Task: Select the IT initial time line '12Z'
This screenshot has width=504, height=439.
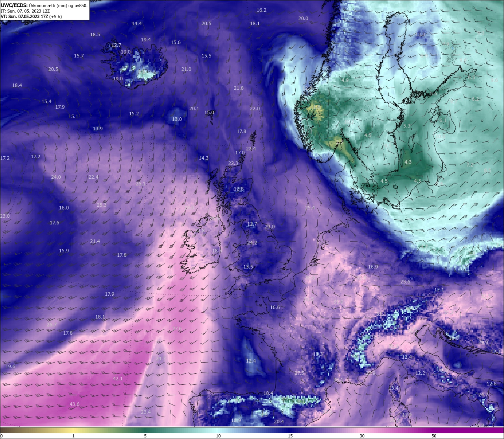Action: pyautogui.click(x=25, y=11)
